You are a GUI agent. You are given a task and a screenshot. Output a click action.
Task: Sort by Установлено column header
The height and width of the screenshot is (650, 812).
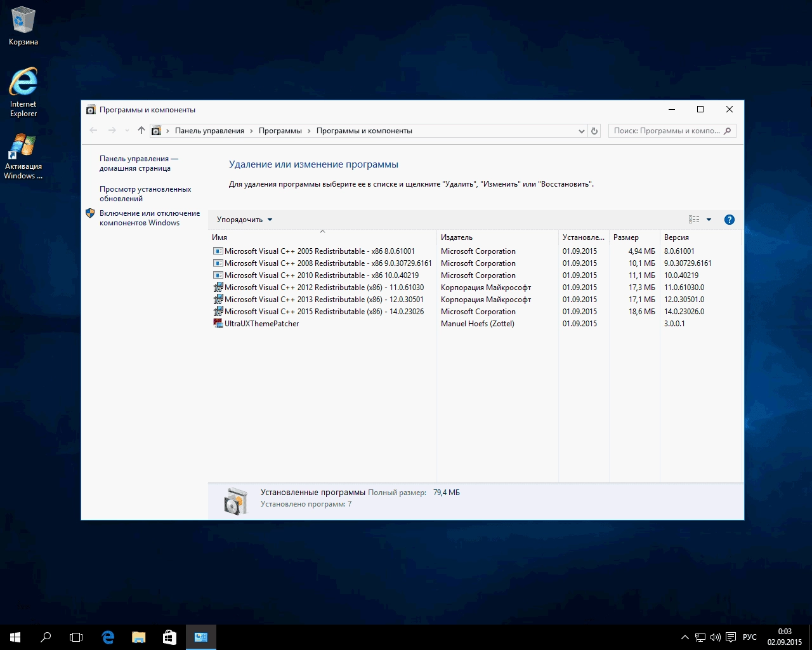[x=584, y=237]
